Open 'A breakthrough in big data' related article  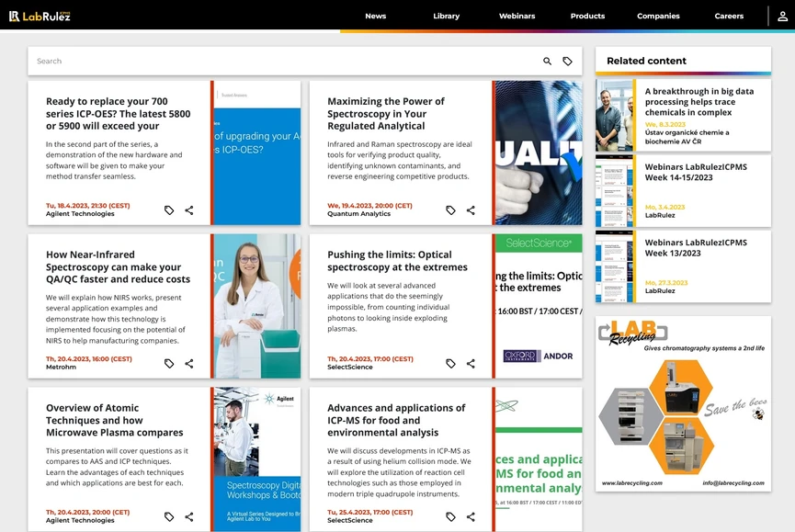[699, 102]
